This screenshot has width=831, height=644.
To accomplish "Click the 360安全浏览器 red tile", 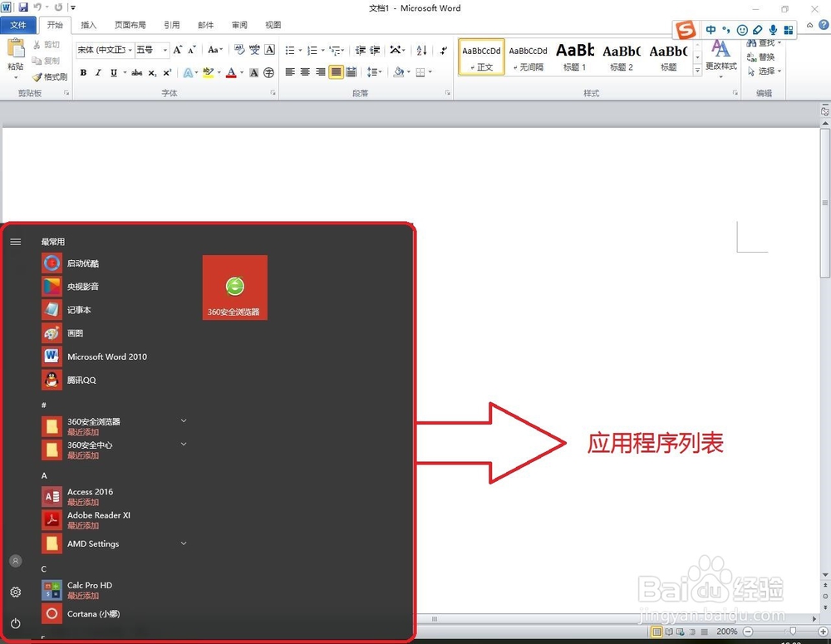I will pos(235,288).
